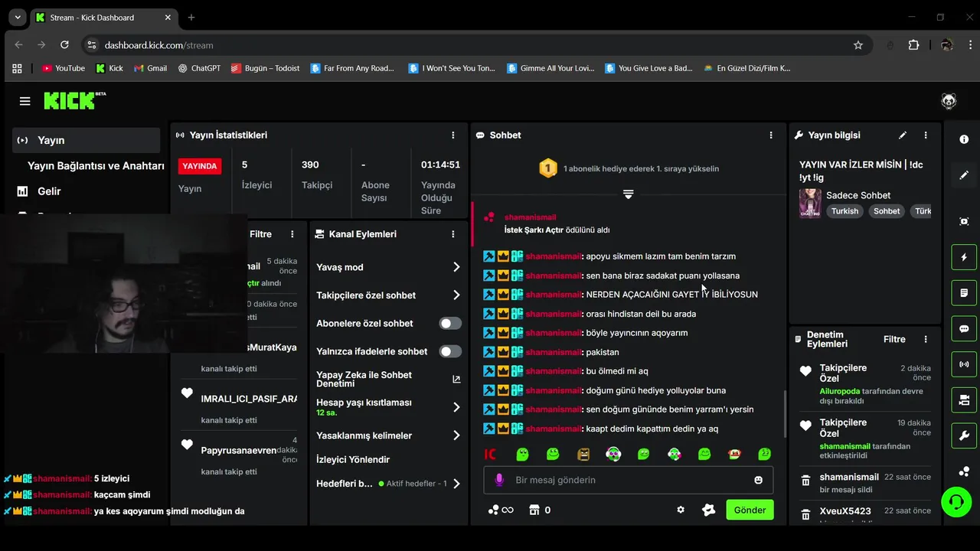
Task: Bookmark this page with star icon
Action: coord(858,45)
